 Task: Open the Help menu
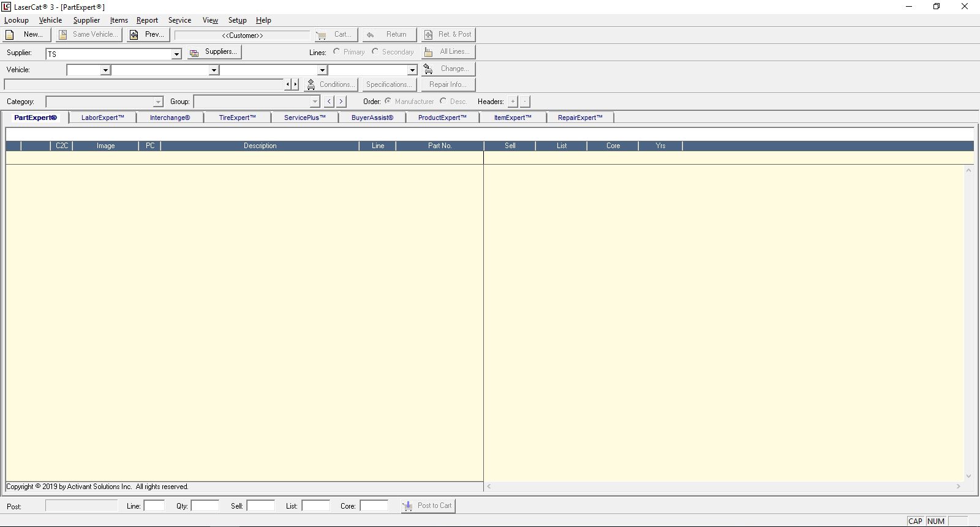[x=263, y=20]
